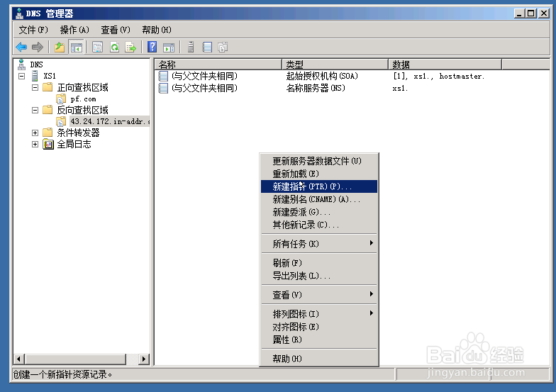Open 排列图标(I) submenu
Viewport: 556px width, 392px height.
tap(319, 313)
